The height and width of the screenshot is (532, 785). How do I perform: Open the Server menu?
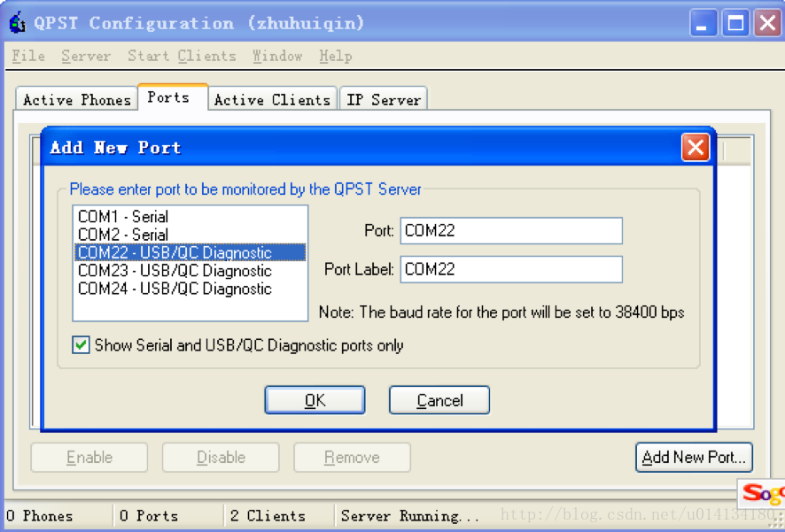tap(86, 56)
